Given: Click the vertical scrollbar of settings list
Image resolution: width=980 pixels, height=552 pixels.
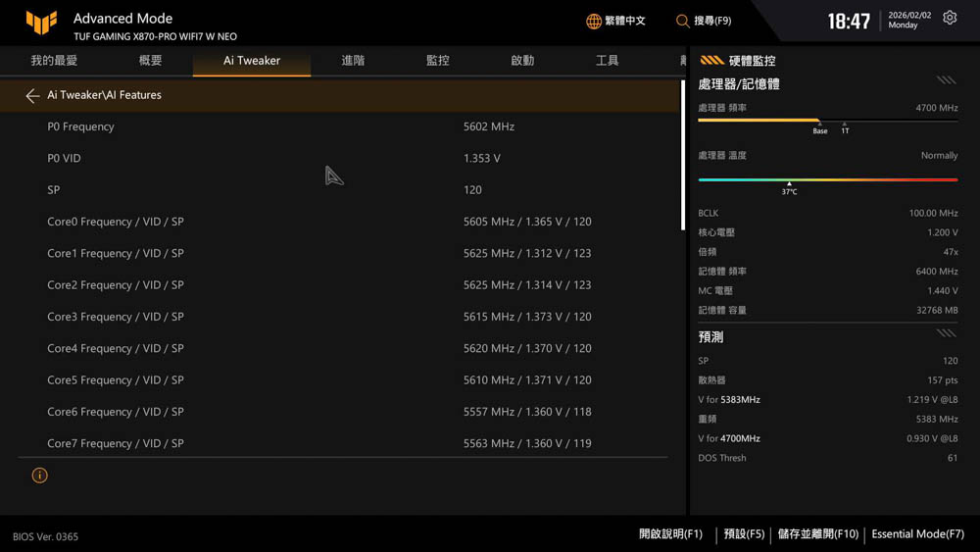Looking at the screenshot, I should (x=682, y=157).
